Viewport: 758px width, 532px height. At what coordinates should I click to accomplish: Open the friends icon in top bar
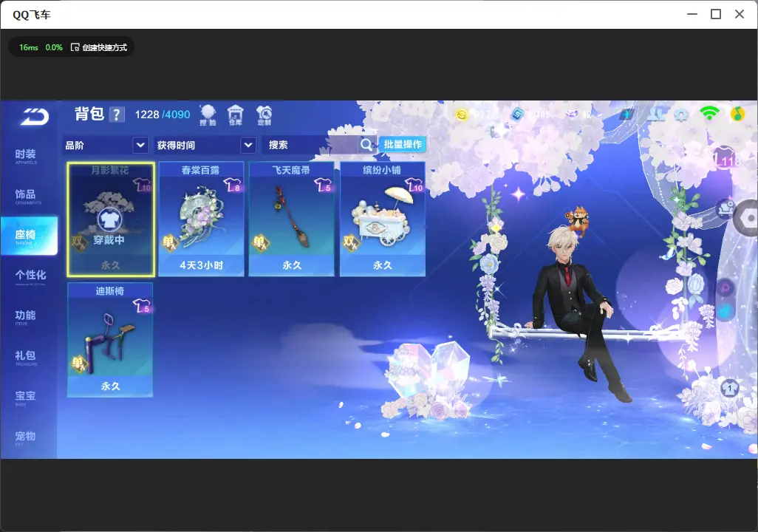click(656, 115)
